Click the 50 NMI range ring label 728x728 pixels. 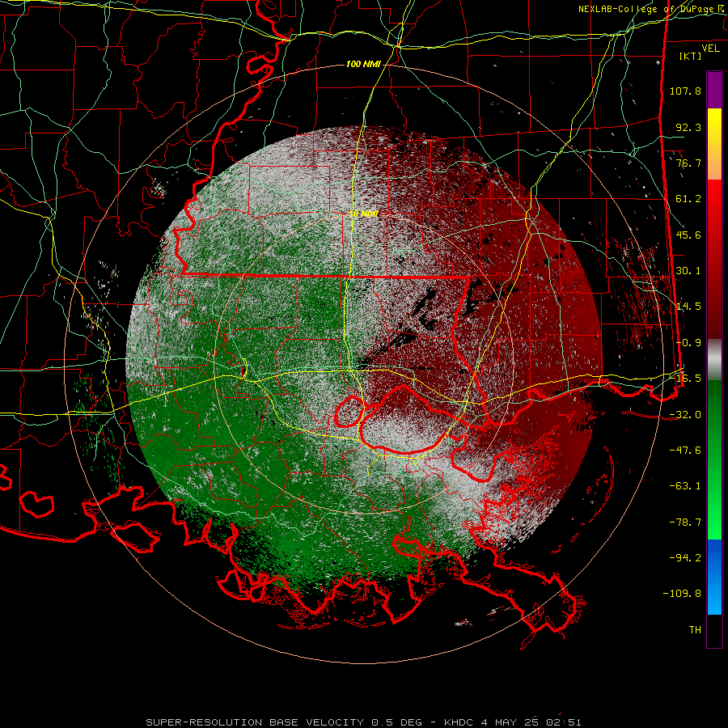pyautogui.click(x=363, y=214)
